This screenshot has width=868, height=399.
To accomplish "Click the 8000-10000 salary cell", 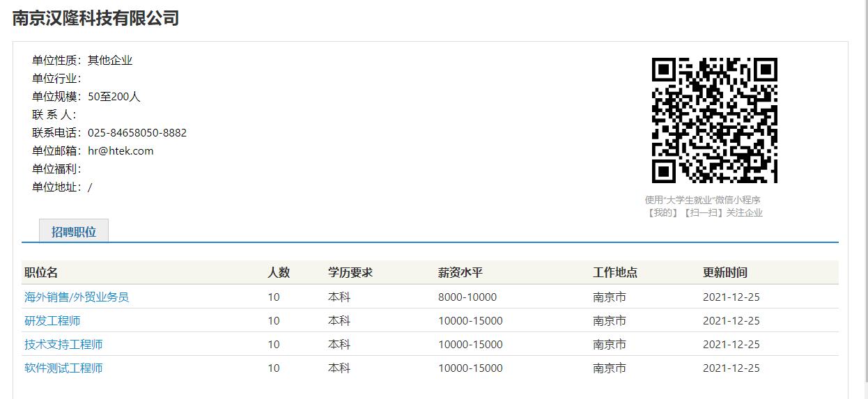I will 467,297.
